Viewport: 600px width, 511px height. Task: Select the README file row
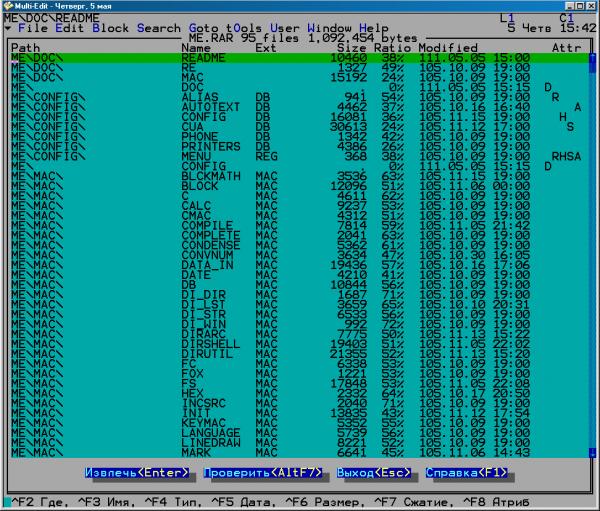(x=300, y=57)
